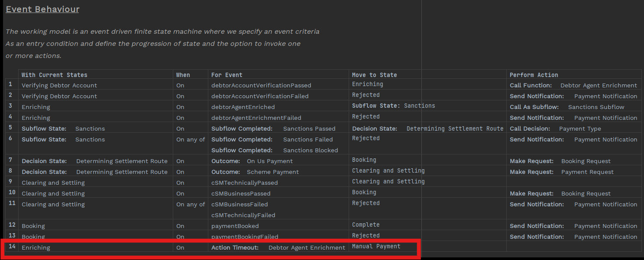Select the Clearing and Settling link in row 8
This screenshot has width=644, height=260.
[388, 171]
